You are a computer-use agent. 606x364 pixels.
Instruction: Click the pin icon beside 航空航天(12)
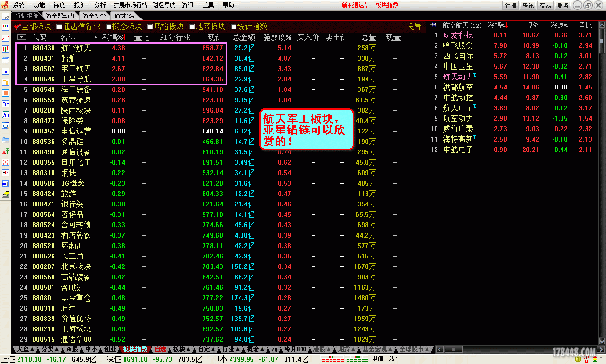pyautogui.click(x=433, y=25)
